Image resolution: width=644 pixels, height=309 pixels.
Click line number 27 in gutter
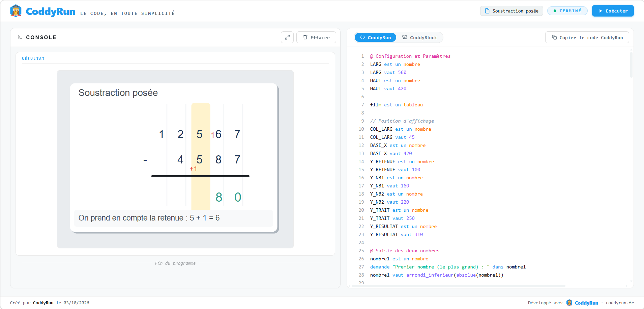(361, 267)
